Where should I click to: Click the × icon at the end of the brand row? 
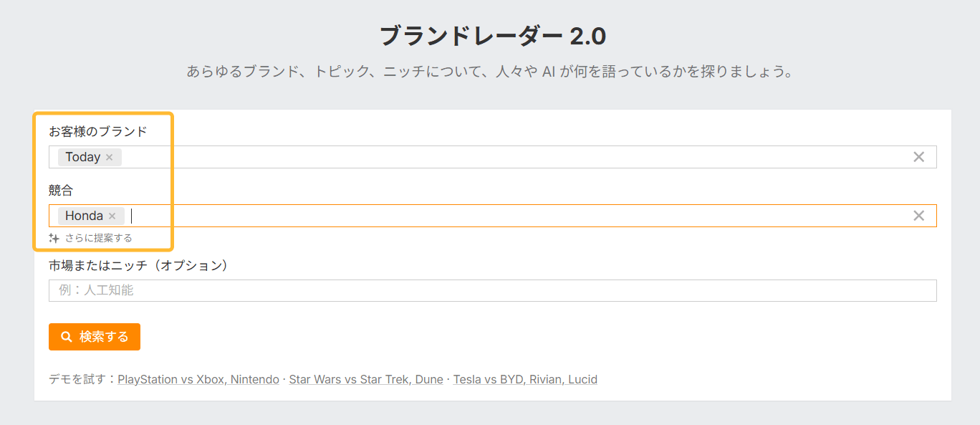pyautogui.click(x=919, y=156)
